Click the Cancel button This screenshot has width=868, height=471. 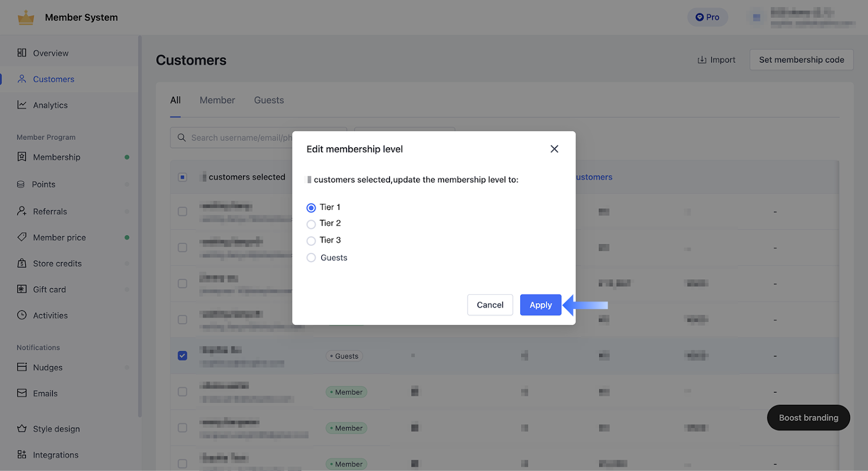click(x=490, y=305)
